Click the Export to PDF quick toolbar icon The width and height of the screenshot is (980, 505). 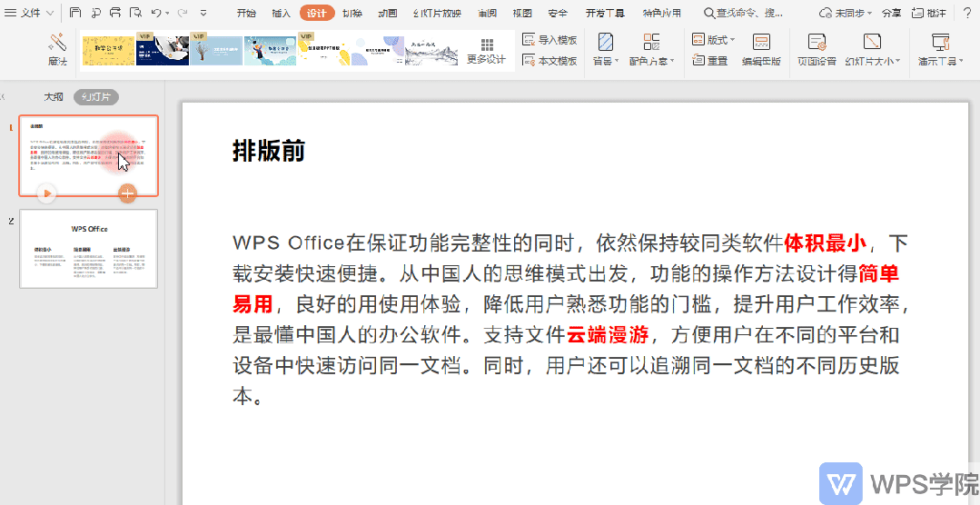pyautogui.click(x=95, y=13)
